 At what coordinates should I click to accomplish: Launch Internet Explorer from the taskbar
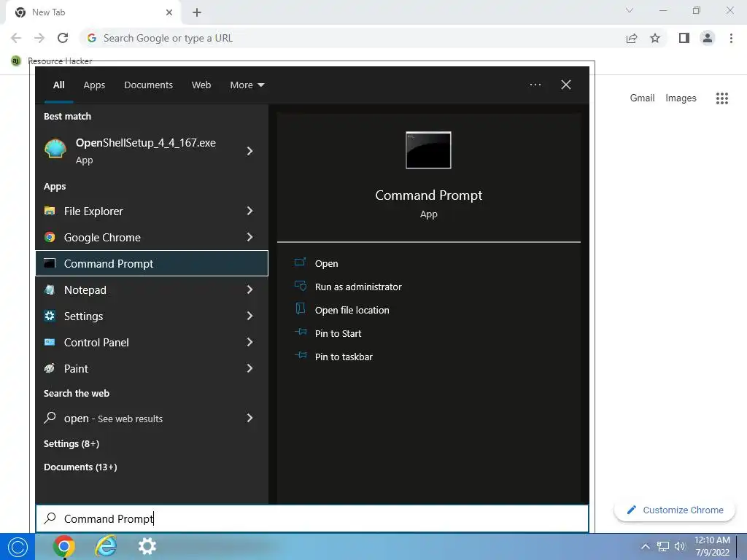[106, 547]
